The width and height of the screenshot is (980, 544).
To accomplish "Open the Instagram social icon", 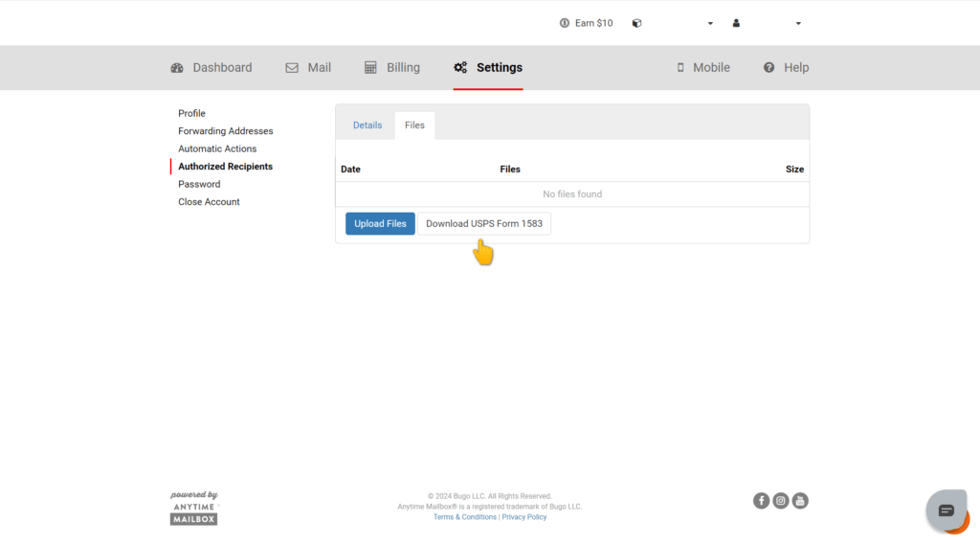I will 781,501.
